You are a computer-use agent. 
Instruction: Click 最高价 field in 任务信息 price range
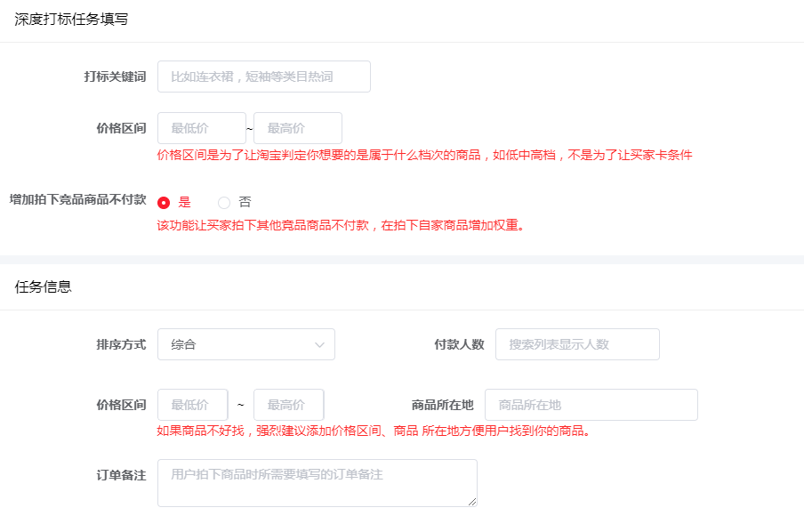[288, 404]
